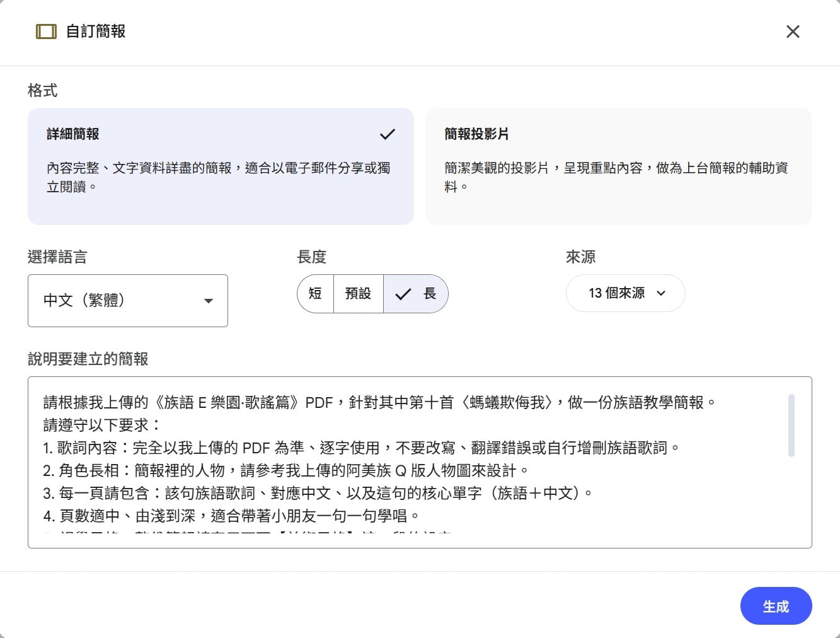
Task: Set length to 預設
Action: click(x=358, y=294)
